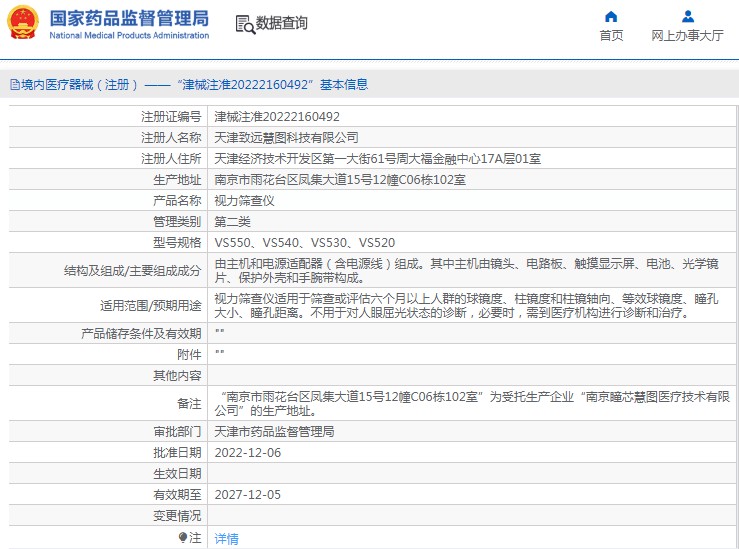739x549 pixels.
Task: Click the 国家药品监督管理局 site title
Action: pos(130,18)
